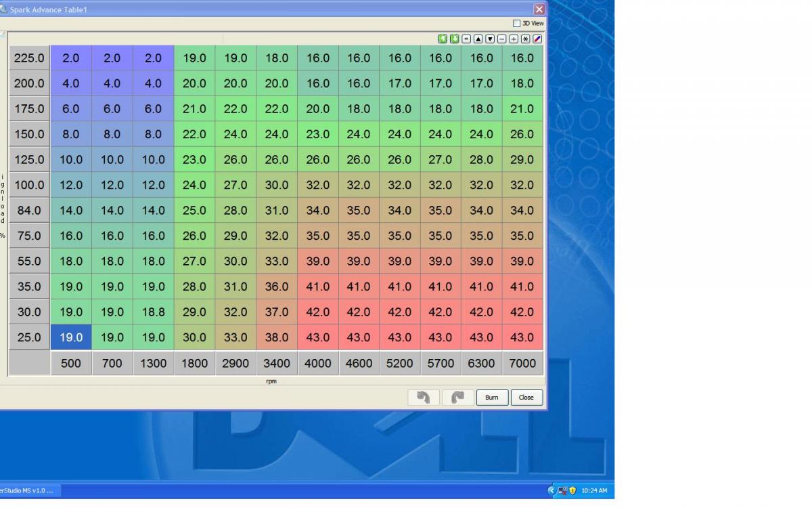Enable the 3D View checkbox
The width and height of the screenshot is (812, 508).
pos(517,23)
